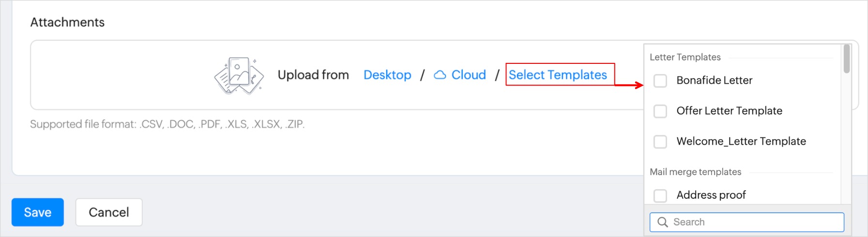Open the Select Templates dropdown
This screenshot has width=868, height=237.
pyautogui.click(x=558, y=75)
